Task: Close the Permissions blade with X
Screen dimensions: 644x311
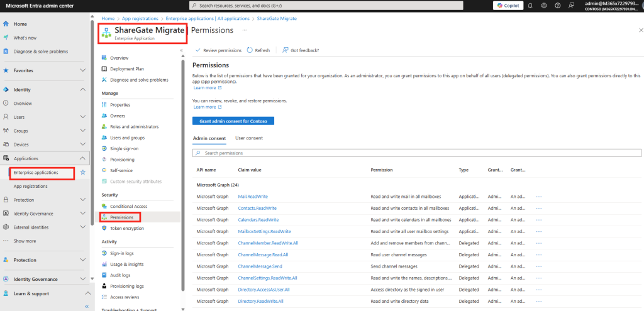Action: click(x=641, y=30)
